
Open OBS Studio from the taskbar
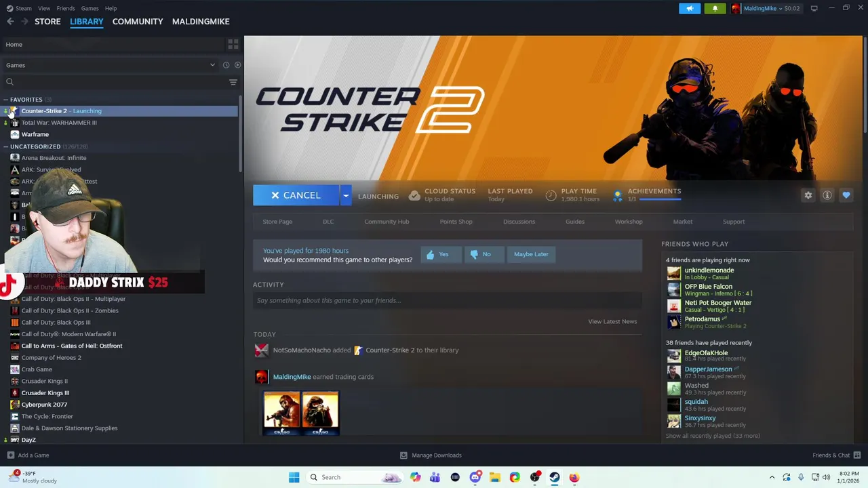(535, 477)
